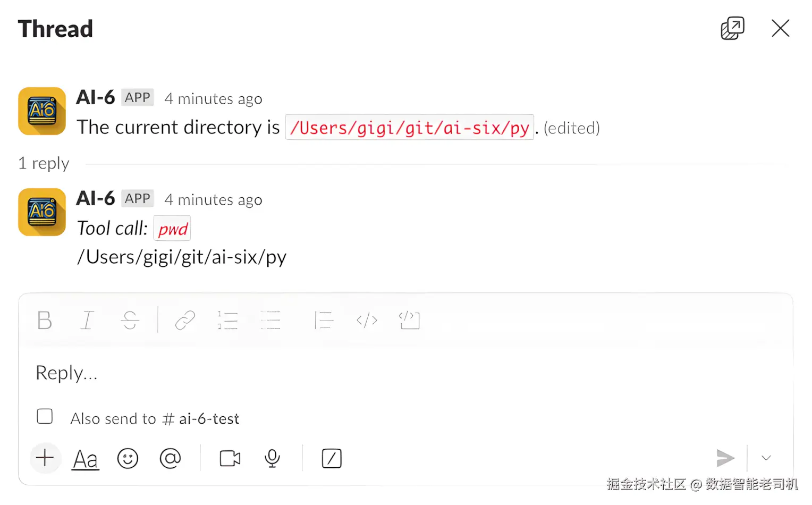Toggle the Aa formatting toolbar visibility
The height and width of the screenshot is (505, 812).
86,459
